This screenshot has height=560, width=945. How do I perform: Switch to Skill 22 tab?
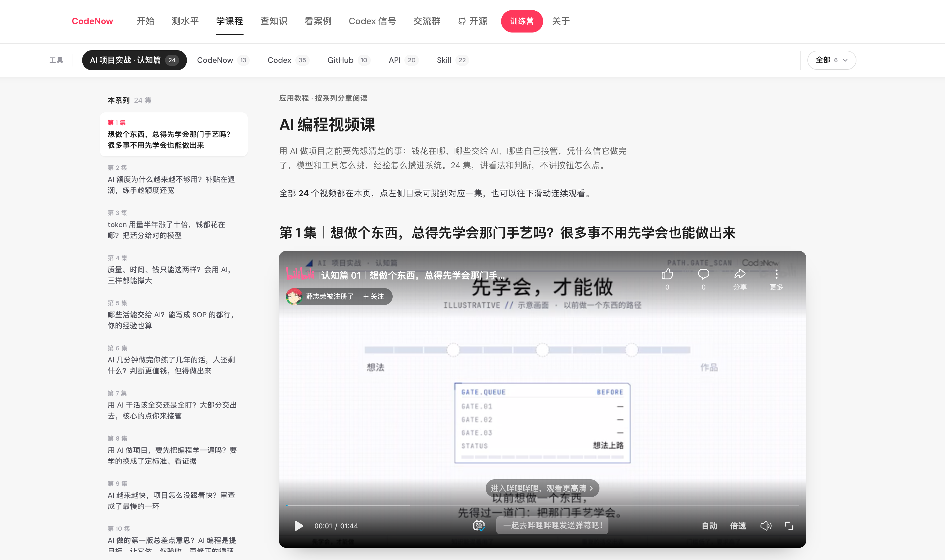pyautogui.click(x=453, y=60)
